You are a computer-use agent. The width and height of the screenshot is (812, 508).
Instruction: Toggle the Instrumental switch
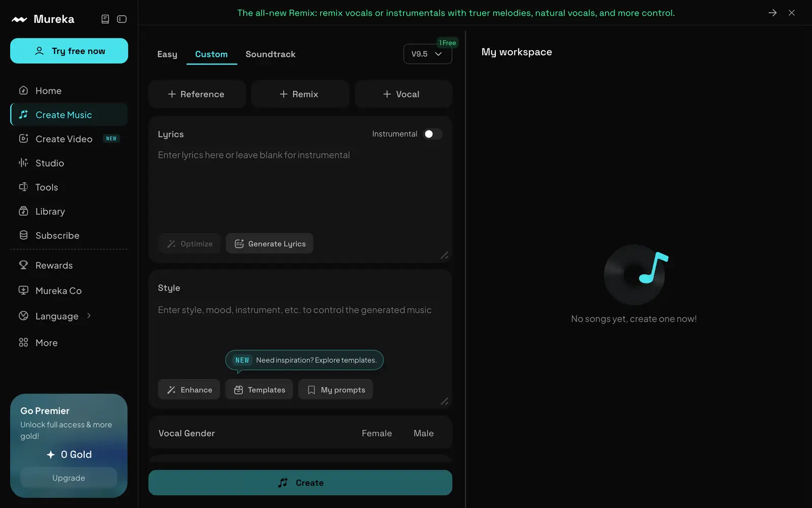tap(433, 134)
